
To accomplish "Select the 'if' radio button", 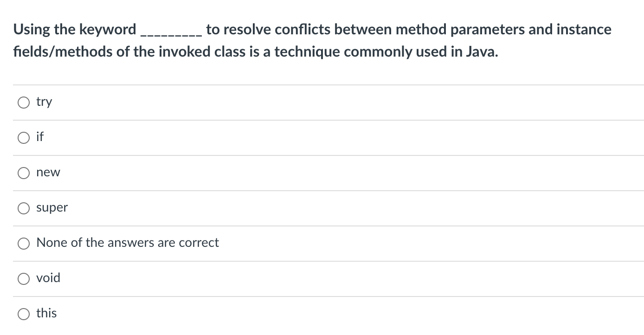I will (x=24, y=137).
